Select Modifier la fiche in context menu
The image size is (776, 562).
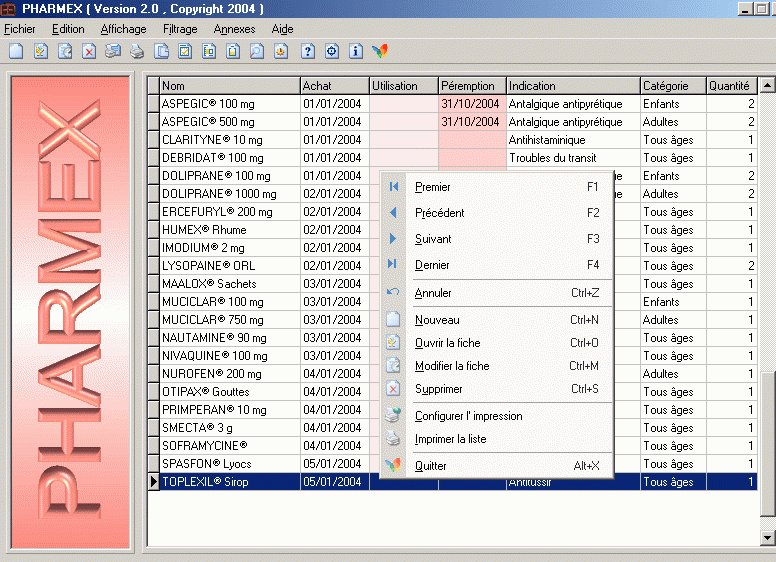(497, 366)
